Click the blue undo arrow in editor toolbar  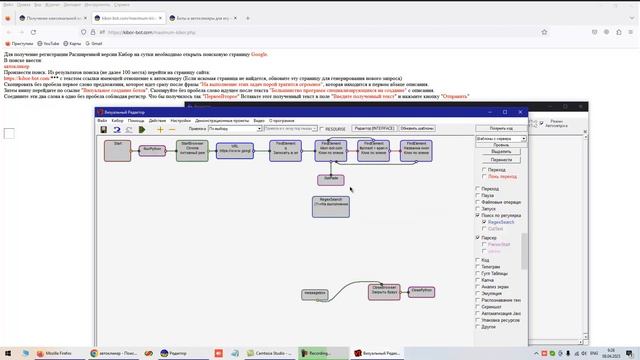point(117,129)
